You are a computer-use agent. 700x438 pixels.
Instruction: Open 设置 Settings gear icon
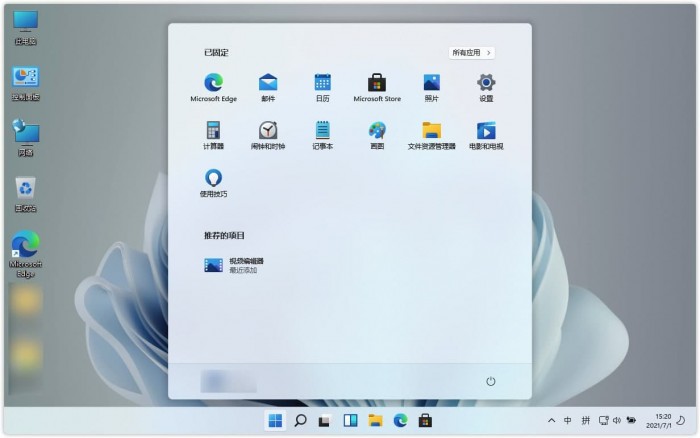486,88
